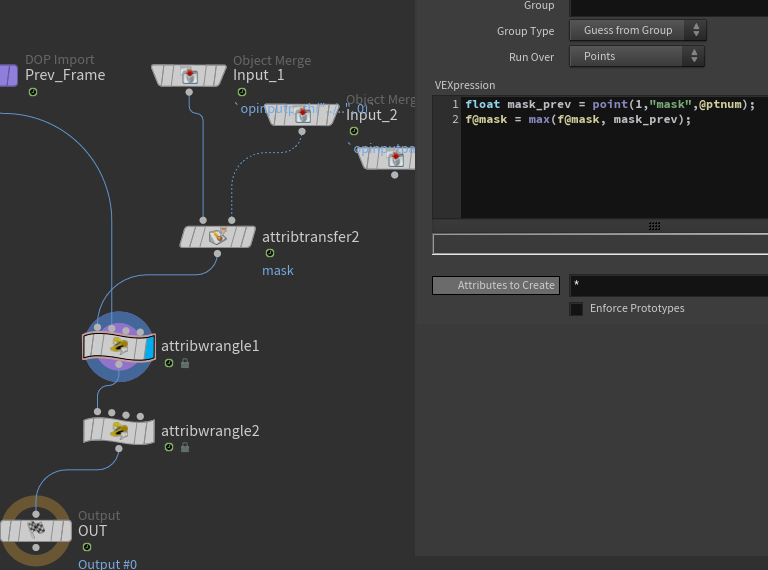Click second input connector of attribtransfer2
This screenshot has height=570, width=768.
(232, 220)
